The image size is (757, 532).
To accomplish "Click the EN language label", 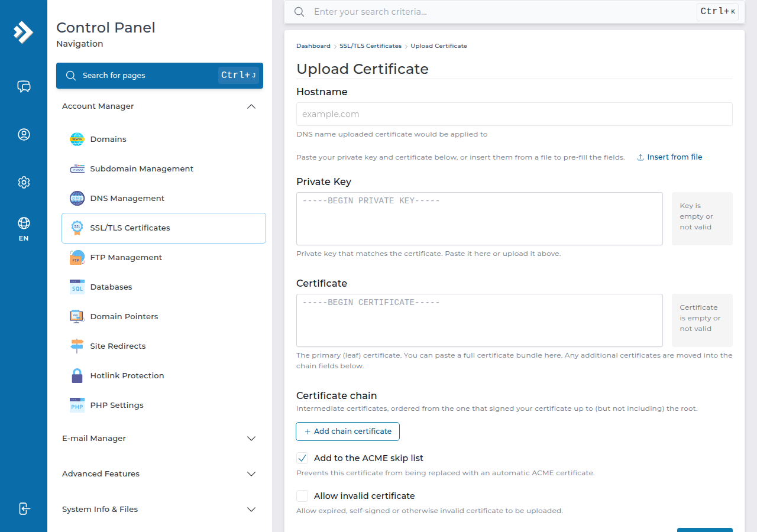I will 24,239.
